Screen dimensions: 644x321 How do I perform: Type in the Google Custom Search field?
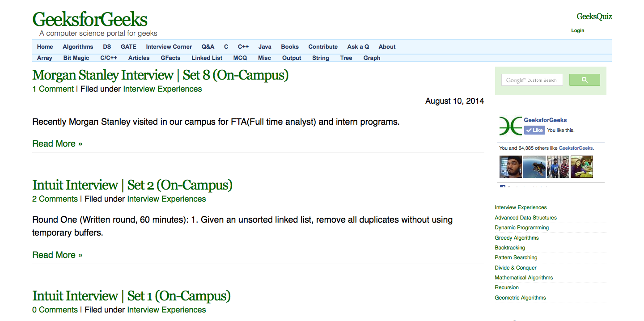pyautogui.click(x=532, y=80)
